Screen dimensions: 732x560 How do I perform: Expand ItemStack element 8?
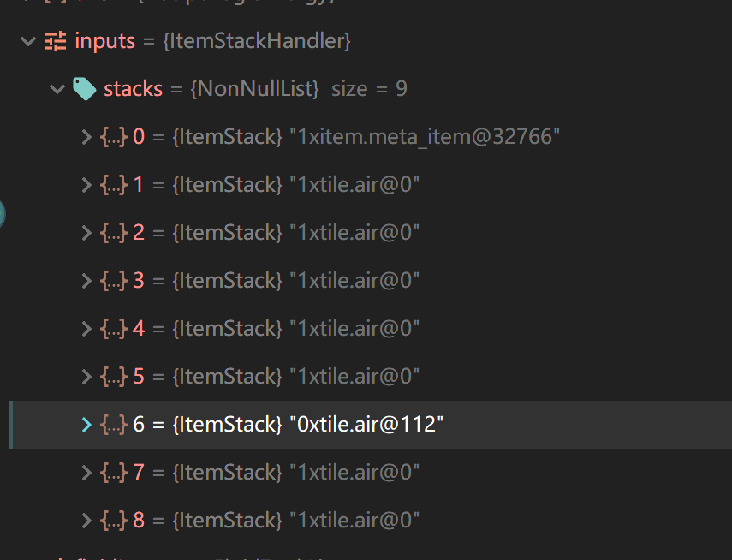85,520
